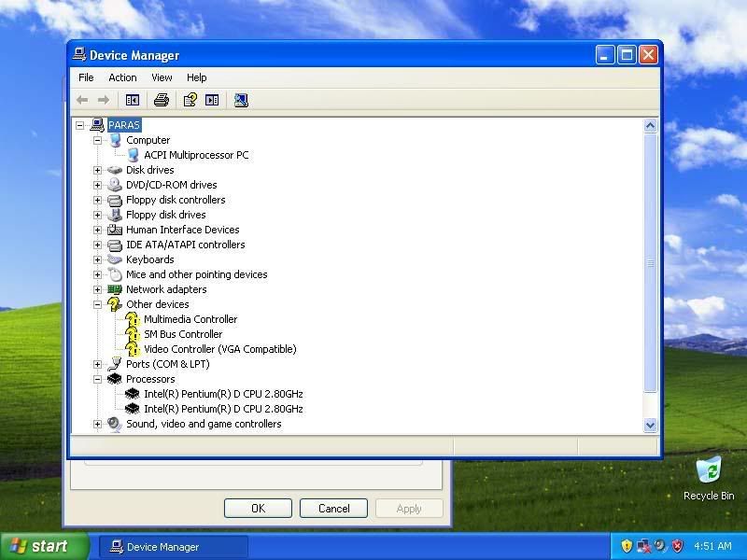
Task: Expand the Network adapters category
Action: point(97,289)
